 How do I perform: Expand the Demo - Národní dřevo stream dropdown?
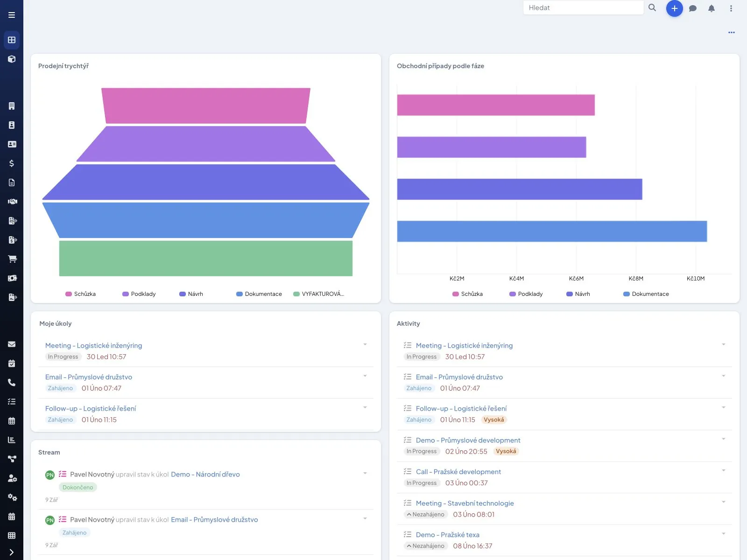(365, 473)
